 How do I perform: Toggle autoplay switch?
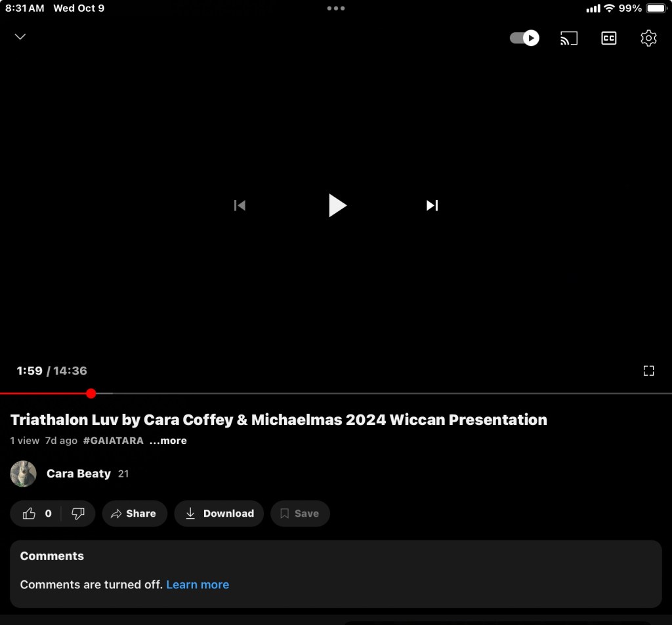tap(524, 38)
